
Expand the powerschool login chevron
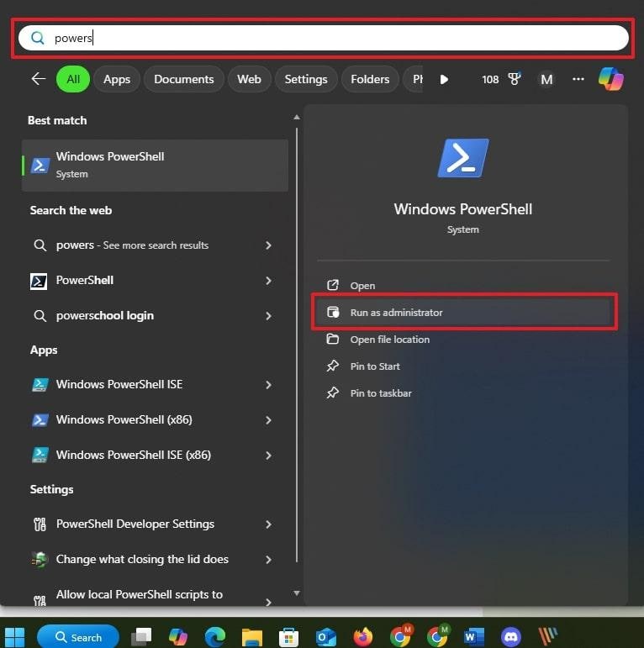269,316
